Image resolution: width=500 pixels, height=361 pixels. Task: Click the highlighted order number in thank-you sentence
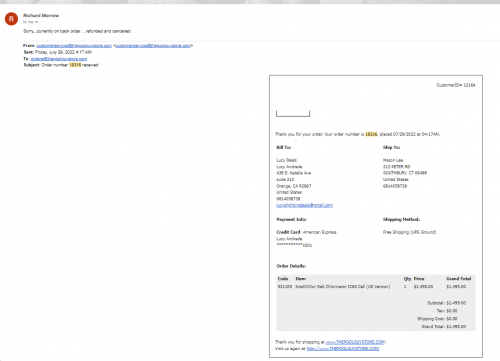pyautogui.click(x=371, y=134)
